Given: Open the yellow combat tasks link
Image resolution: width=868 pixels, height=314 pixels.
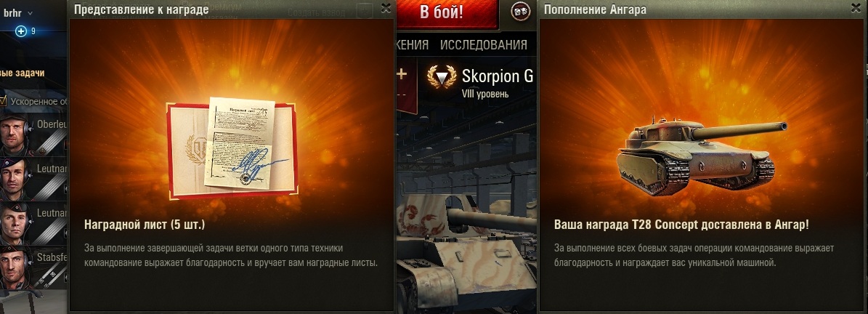Looking at the screenshot, I should click(x=22, y=73).
